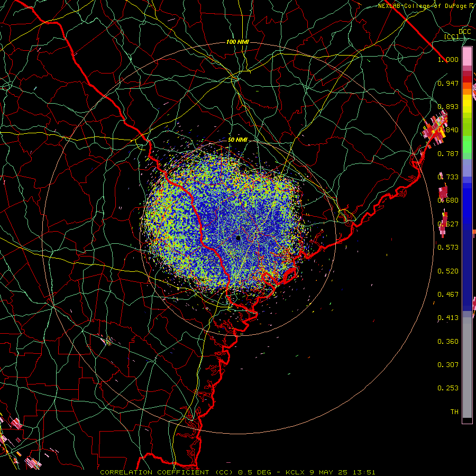Screen dimensions: 476x476
Task: Click the "13:51" time stamp in the caption
Action: tap(364, 472)
